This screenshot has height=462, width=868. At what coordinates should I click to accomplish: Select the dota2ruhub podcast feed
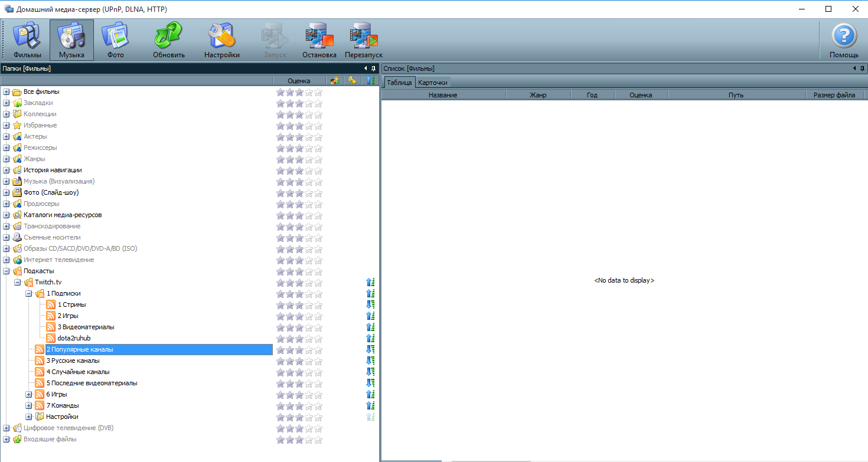coord(74,338)
